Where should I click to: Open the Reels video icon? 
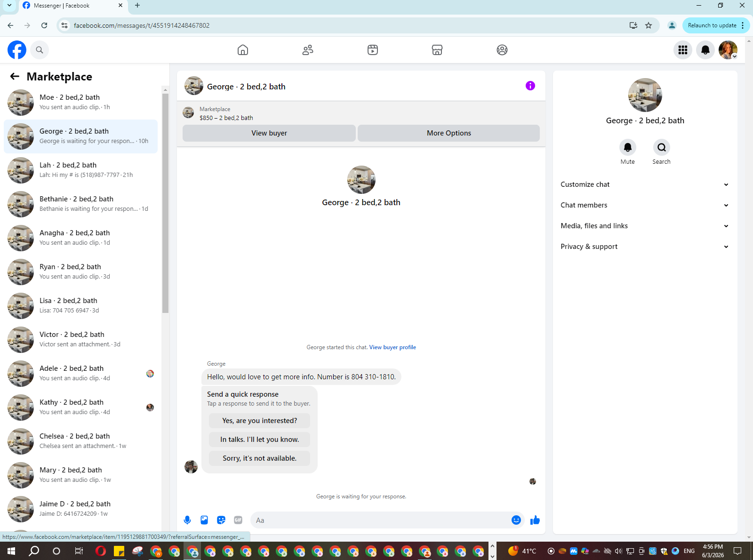point(373,50)
